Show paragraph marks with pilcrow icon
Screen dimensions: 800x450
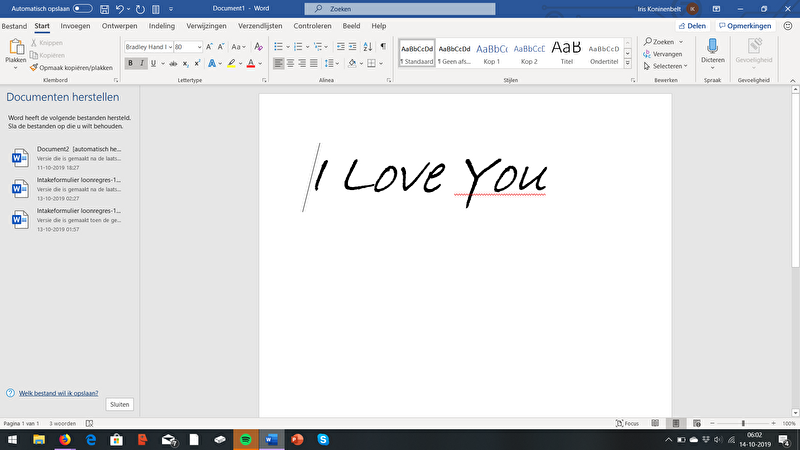[x=383, y=46]
